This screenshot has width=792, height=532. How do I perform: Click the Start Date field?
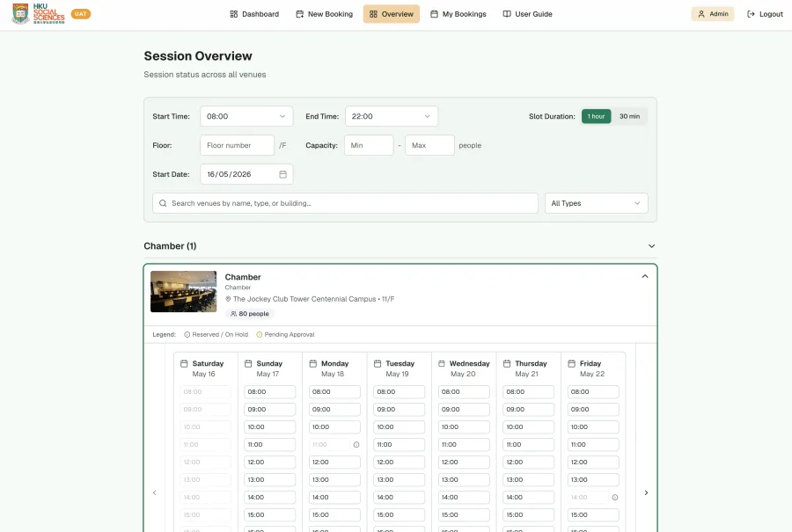point(246,174)
